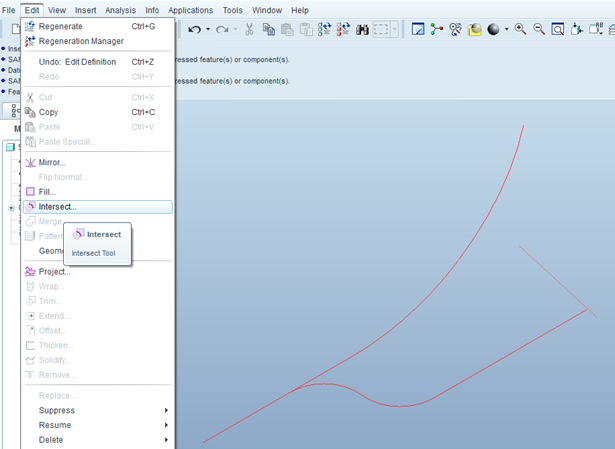This screenshot has width=615, height=449.
Task: Expand the Suppress submenu arrow
Action: click(x=166, y=410)
